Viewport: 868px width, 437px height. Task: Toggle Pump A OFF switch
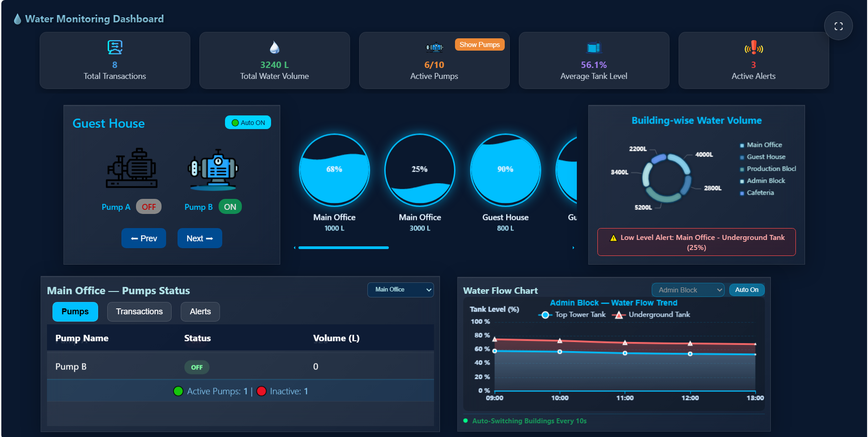tap(149, 207)
